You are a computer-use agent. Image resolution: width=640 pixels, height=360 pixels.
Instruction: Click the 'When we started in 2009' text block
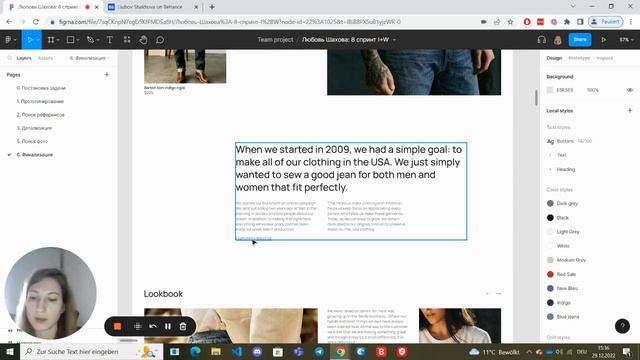[349, 168]
